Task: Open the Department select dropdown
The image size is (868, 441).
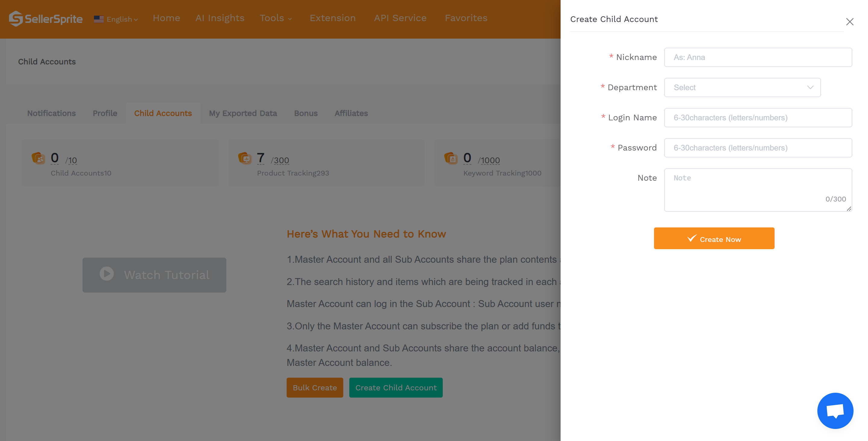Action: pyautogui.click(x=742, y=87)
